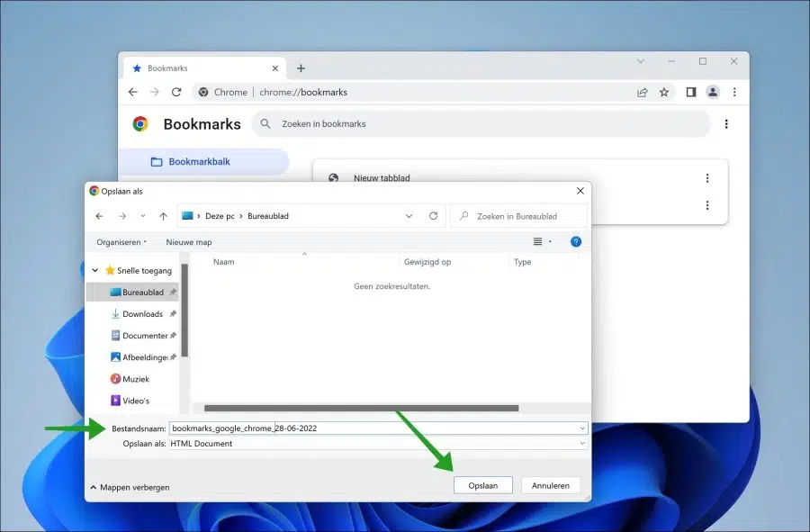
Task: Click the help question mark icon
Action: (575, 242)
